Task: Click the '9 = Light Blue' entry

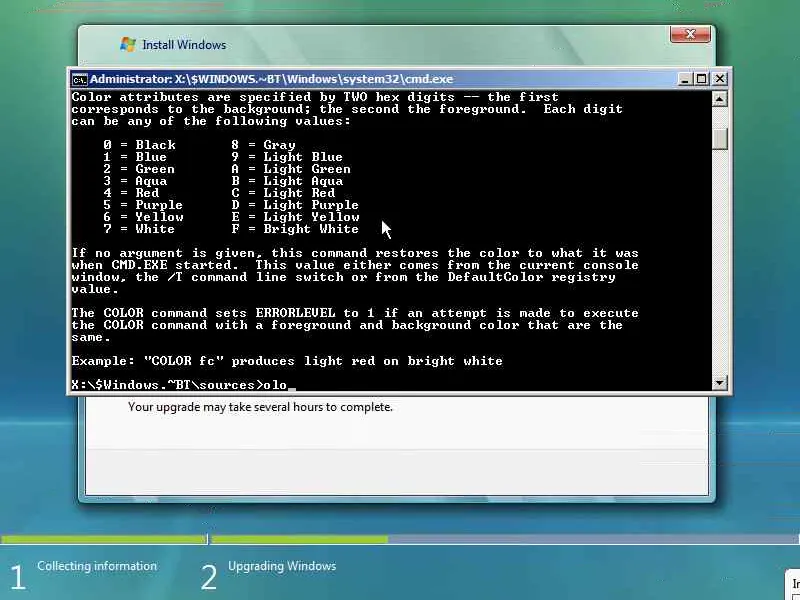Action: 287,157
